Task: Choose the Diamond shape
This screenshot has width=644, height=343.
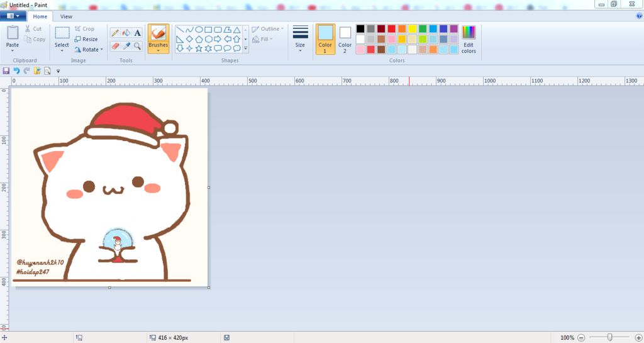Action: tap(189, 39)
